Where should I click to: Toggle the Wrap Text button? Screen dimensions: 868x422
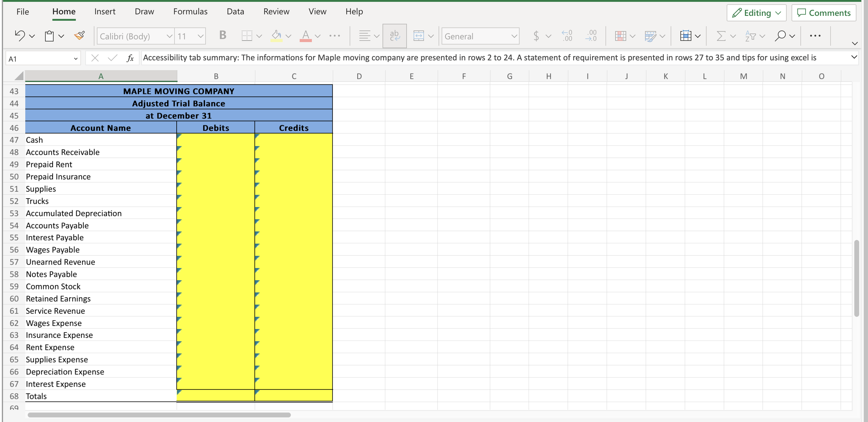[x=394, y=36]
